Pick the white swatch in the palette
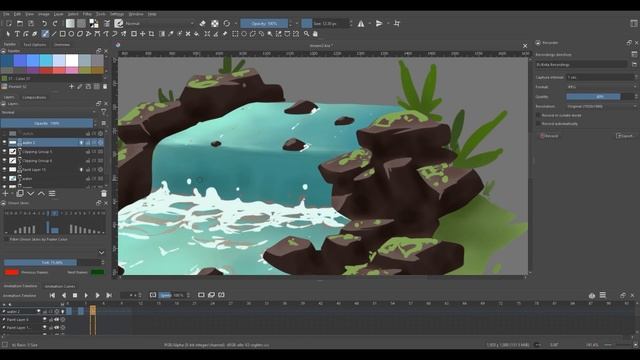Image resolution: width=640 pixels, height=360 pixels. point(72,60)
